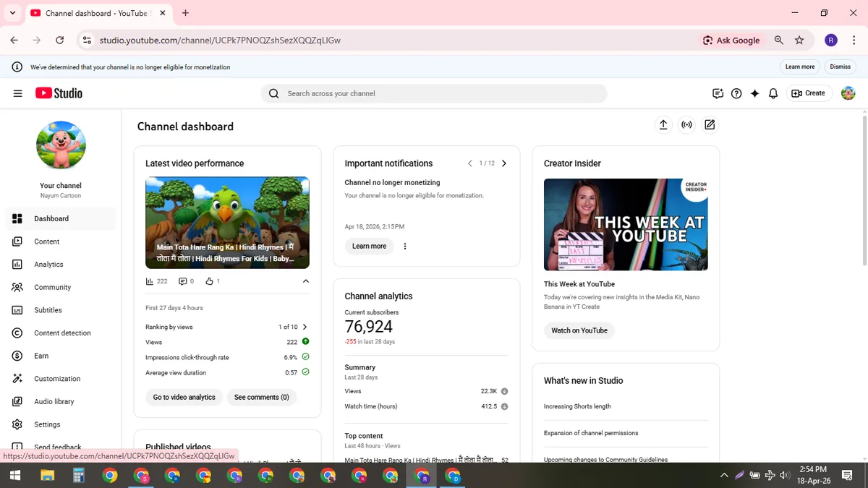
Task: Go to previous important notification
Action: pyautogui.click(x=469, y=163)
